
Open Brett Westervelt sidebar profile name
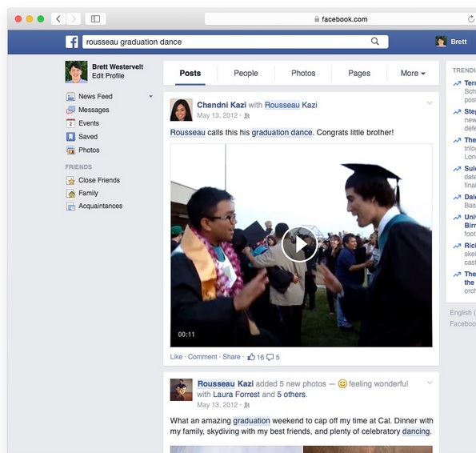point(118,66)
